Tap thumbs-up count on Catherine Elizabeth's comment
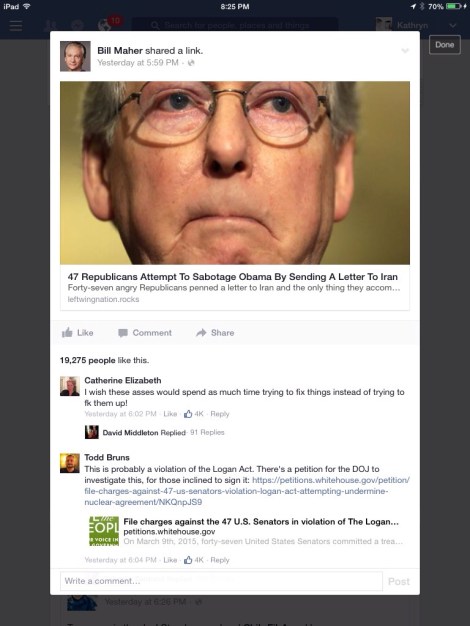 pyautogui.click(x=194, y=414)
